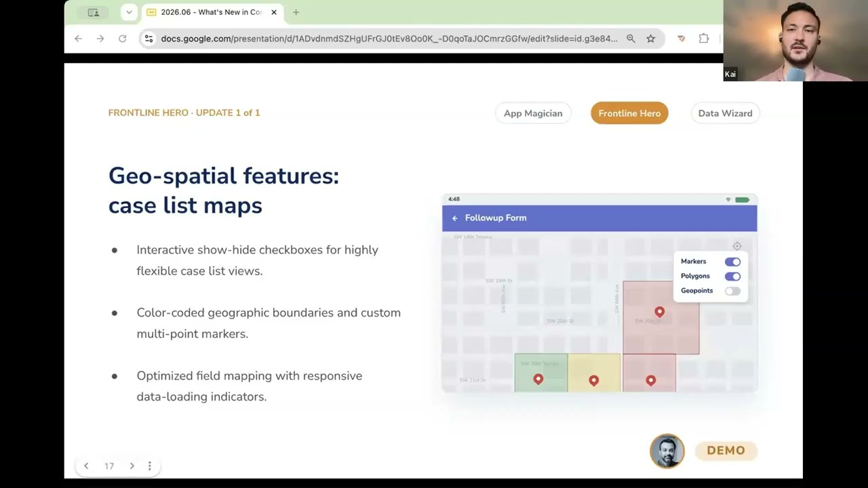
Task: Reload the page
Action: 123,39
